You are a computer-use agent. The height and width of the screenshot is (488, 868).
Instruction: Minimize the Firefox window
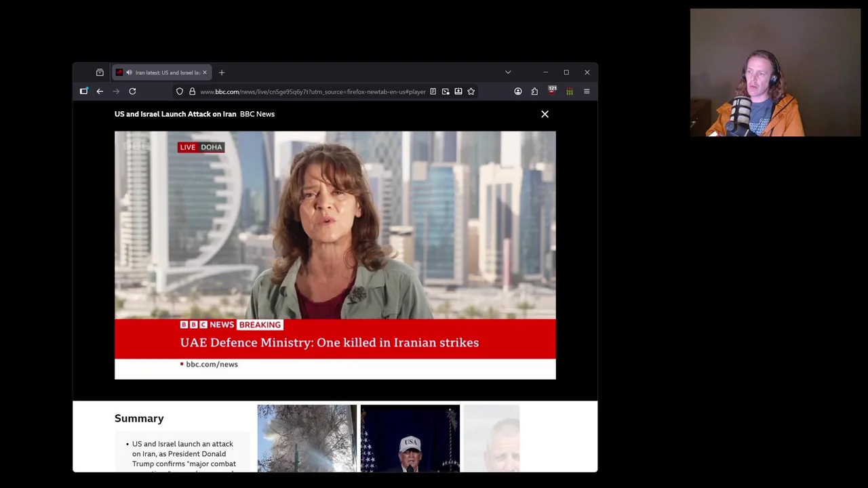click(x=545, y=73)
